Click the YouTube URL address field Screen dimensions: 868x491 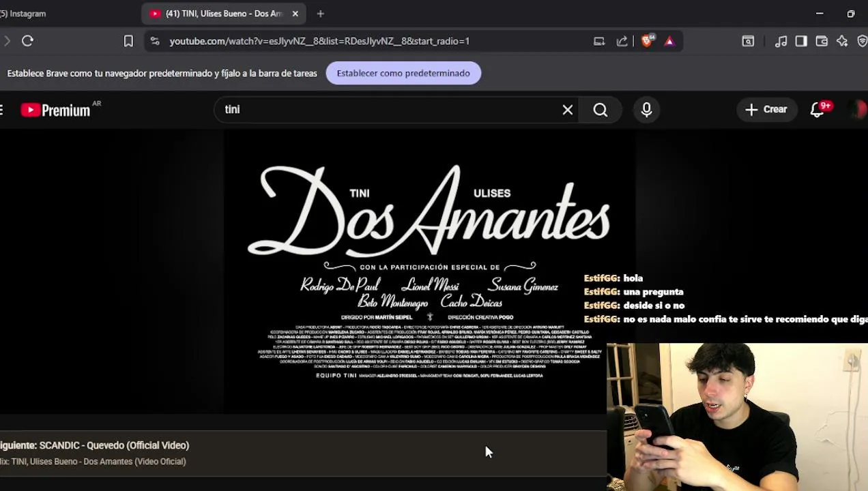319,41
